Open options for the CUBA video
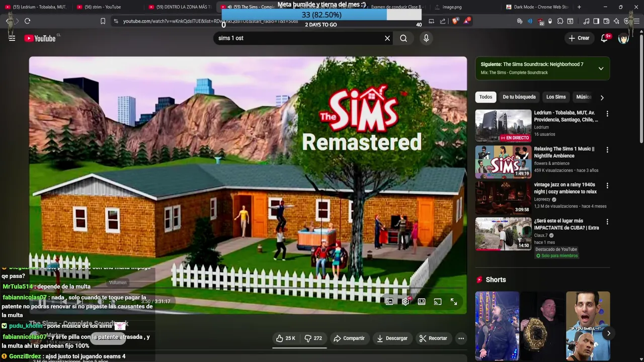Image resolution: width=644 pixels, height=362 pixels. point(607,222)
